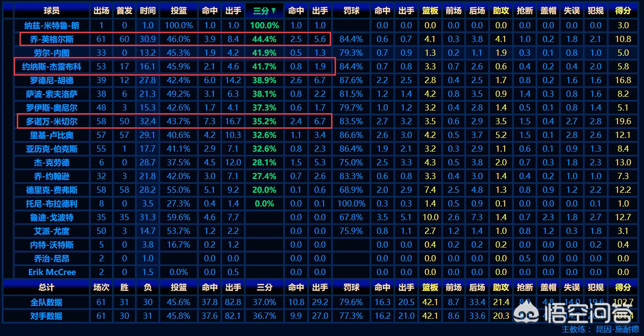Open player 乔-英格尔斯

[52, 39]
